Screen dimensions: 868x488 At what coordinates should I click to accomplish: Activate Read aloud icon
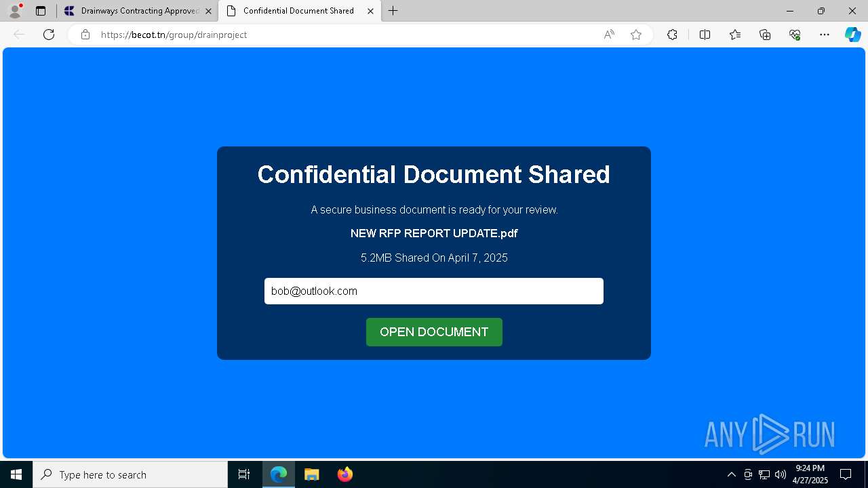609,35
